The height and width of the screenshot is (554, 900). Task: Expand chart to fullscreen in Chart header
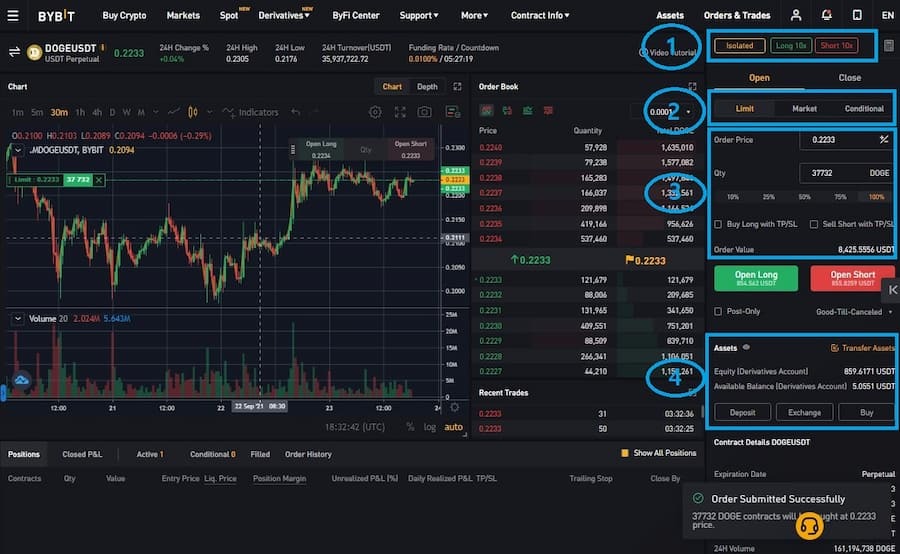point(457,87)
